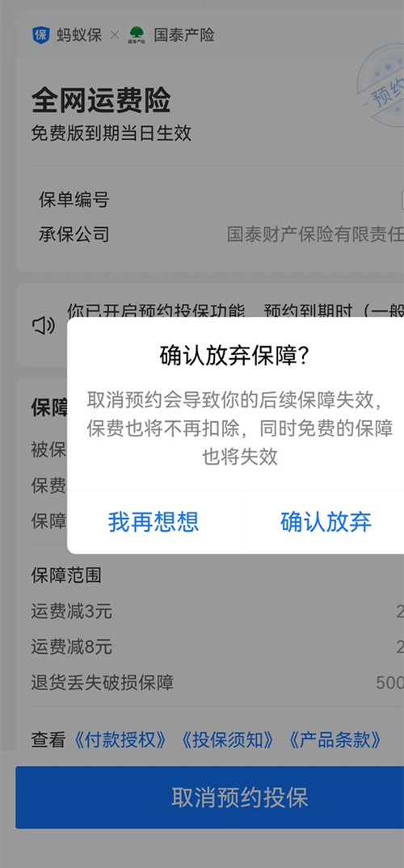Screen dimensions: 404x868
Task: Tap the 国泰产险 tree logo icon
Action: (x=136, y=35)
